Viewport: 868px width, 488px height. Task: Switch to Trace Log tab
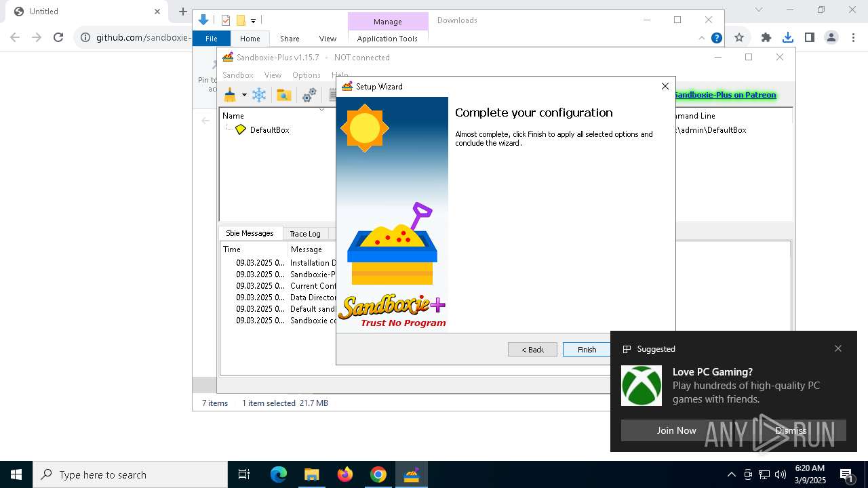pos(305,234)
